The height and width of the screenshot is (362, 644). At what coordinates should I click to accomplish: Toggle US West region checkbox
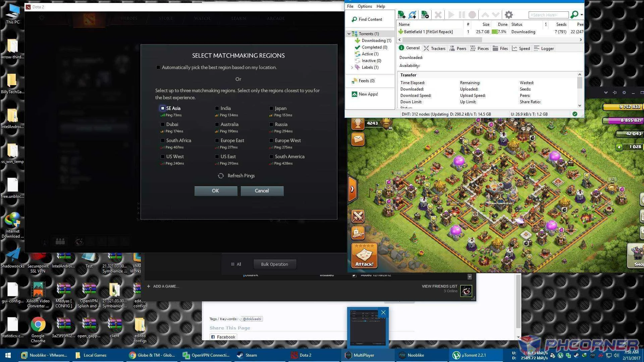[x=163, y=157]
